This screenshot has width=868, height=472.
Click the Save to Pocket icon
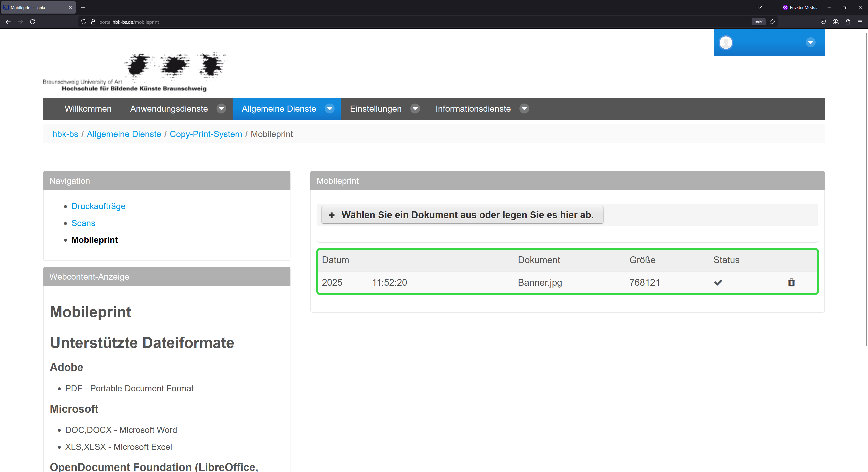pyautogui.click(x=823, y=22)
